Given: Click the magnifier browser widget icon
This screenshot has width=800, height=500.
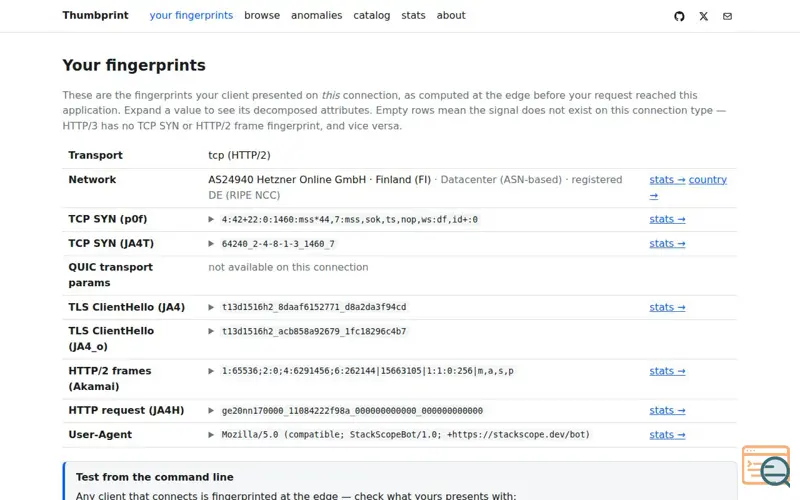Looking at the screenshot, I should point(766,466).
